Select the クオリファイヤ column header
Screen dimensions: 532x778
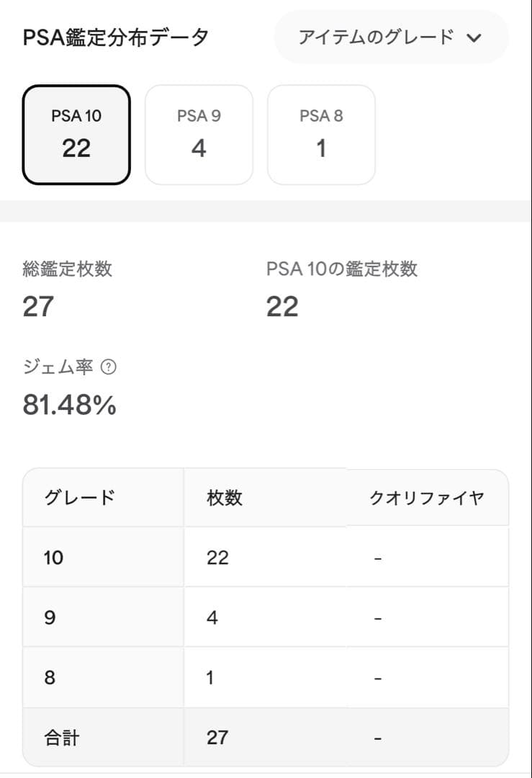point(428,497)
